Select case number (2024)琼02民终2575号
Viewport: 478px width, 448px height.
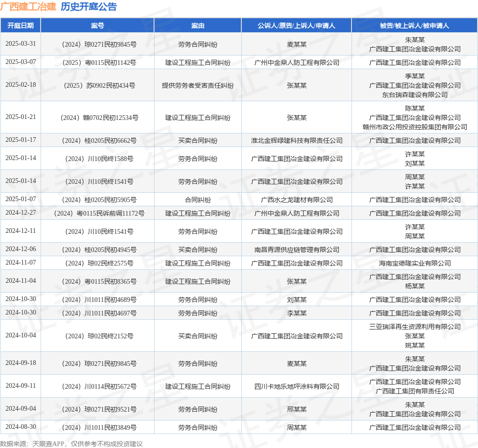(99, 263)
